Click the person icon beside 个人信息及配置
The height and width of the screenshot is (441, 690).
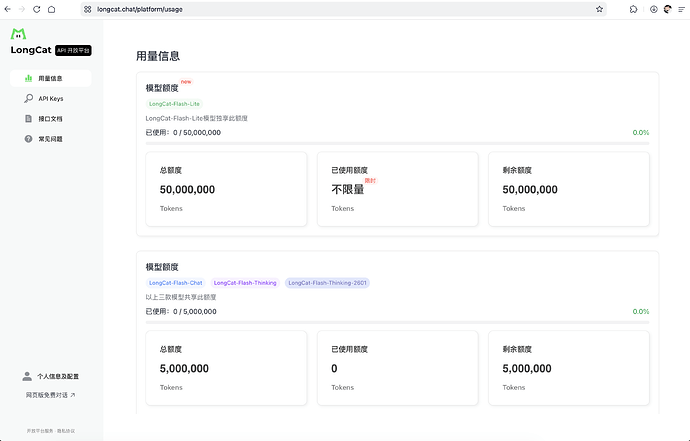click(27, 376)
